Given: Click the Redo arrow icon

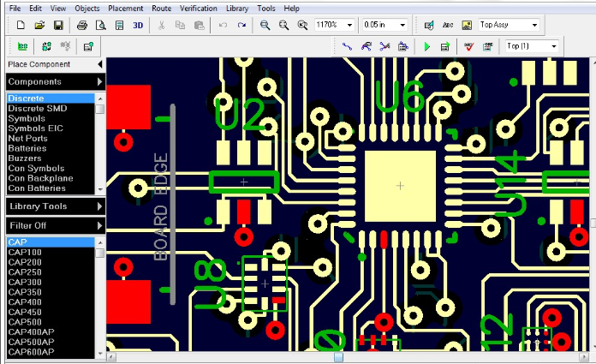Looking at the screenshot, I should pyautogui.click(x=242, y=26).
